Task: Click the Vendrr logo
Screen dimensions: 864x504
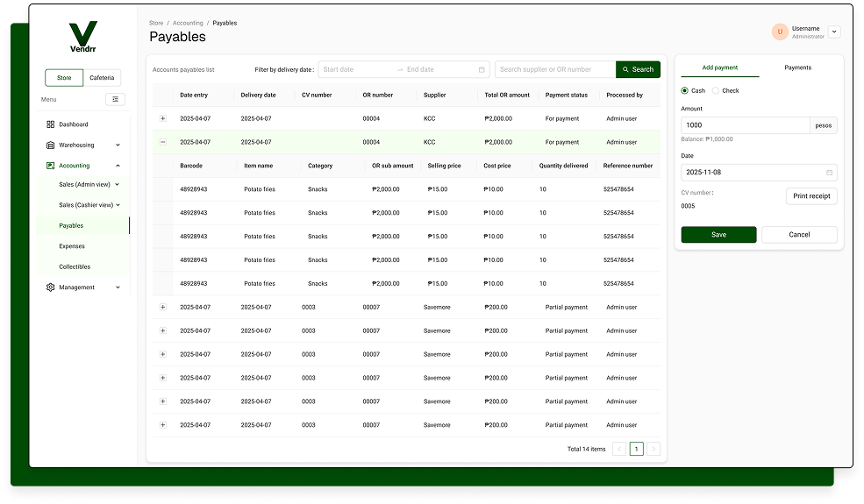Action: click(x=83, y=37)
